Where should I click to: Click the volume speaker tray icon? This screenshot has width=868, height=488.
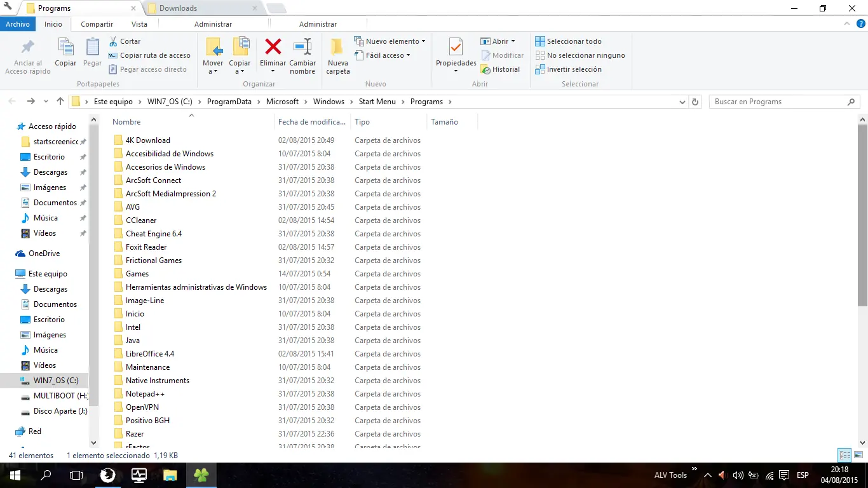pyautogui.click(x=738, y=475)
